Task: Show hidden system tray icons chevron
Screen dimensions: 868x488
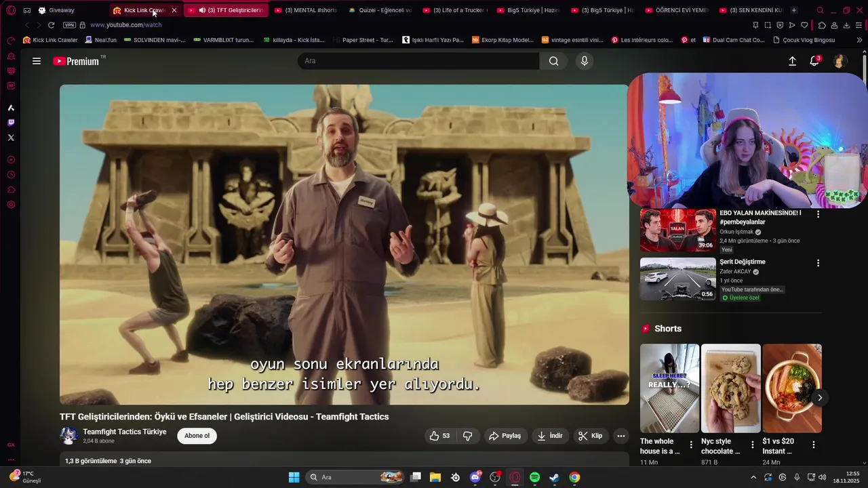Action: point(753,477)
